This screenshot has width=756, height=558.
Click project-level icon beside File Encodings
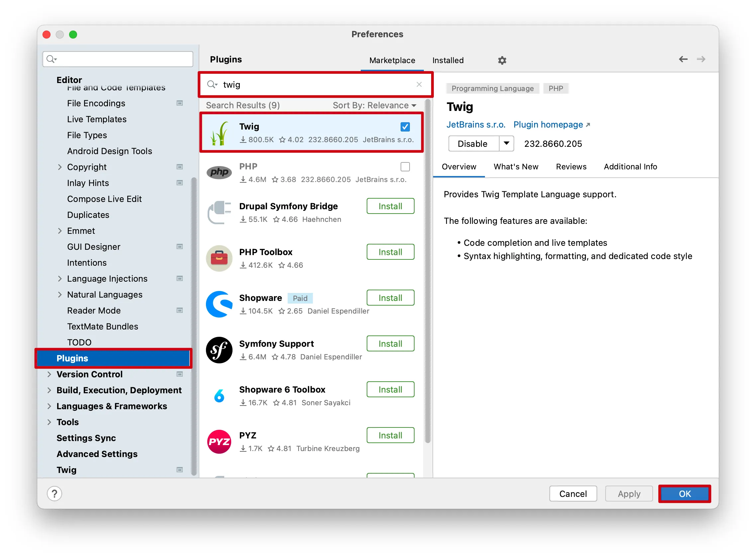pyautogui.click(x=180, y=103)
